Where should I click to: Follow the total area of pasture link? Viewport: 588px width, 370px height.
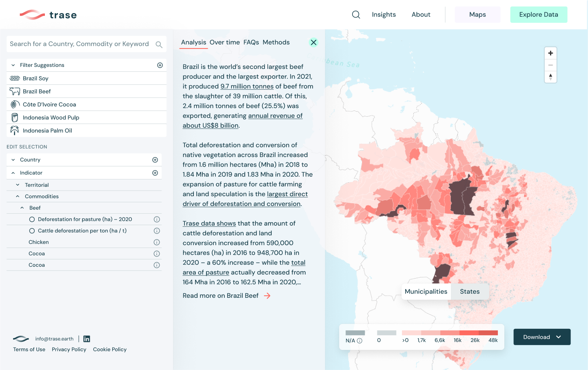click(244, 268)
